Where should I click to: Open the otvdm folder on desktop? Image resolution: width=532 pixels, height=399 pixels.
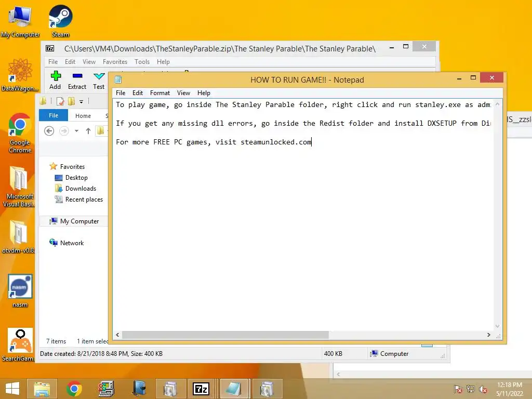click(19, 237)
